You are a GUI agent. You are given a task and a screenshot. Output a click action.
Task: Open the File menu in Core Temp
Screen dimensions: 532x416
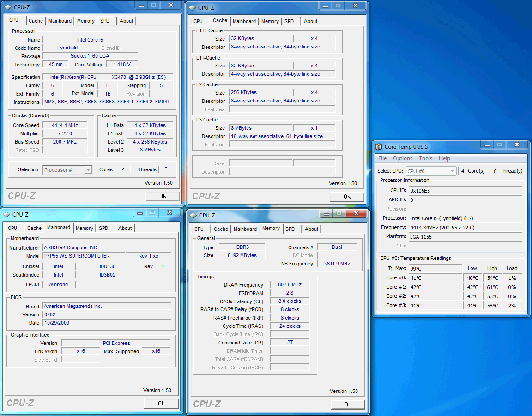[382, 158]
